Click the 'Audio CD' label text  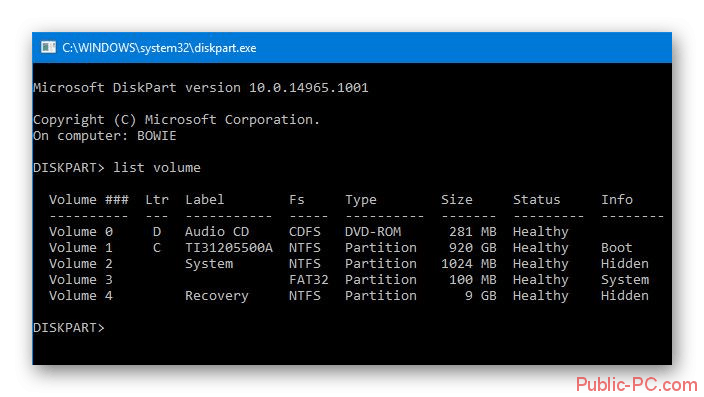[x=217, y=232]
